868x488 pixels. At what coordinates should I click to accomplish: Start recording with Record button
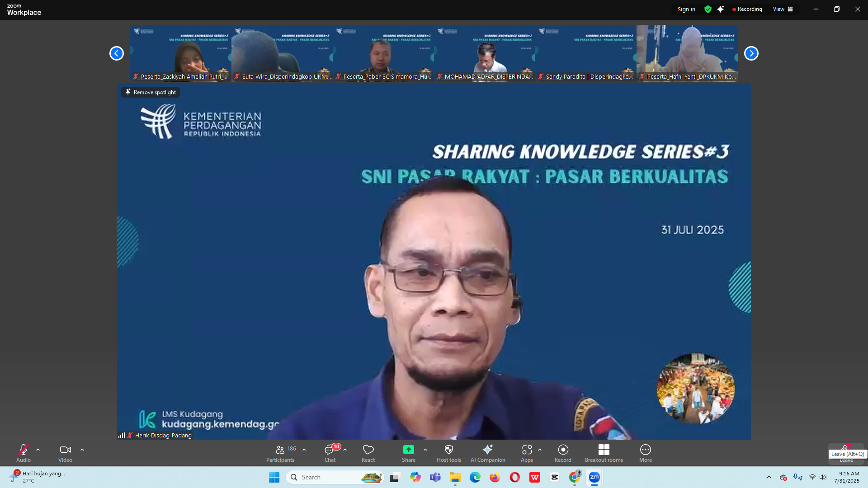pos(563,453)
